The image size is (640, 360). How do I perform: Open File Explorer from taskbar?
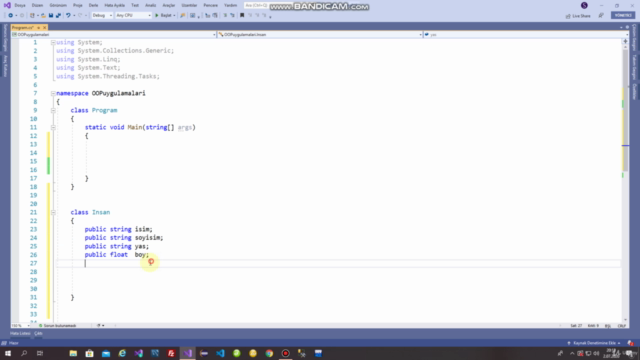click(x=73, y=353)
